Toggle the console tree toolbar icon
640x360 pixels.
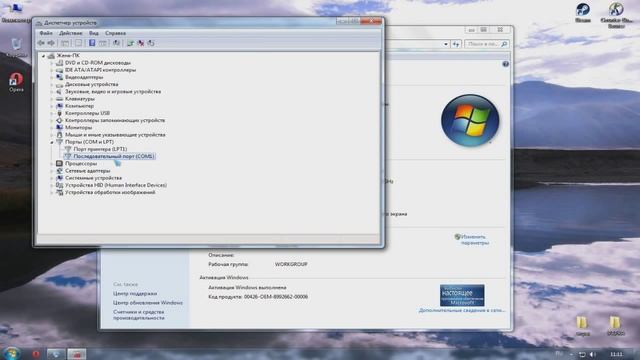[x=64, y=43]
